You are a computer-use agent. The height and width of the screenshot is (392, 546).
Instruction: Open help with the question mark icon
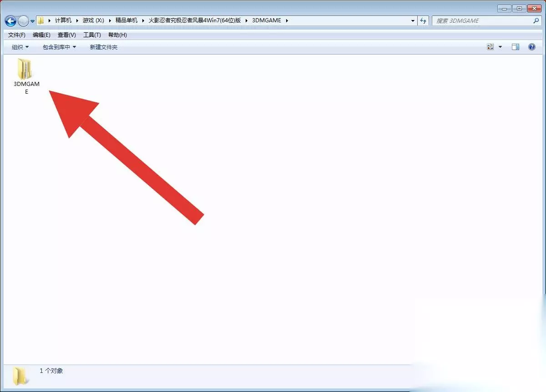point(532,47)
